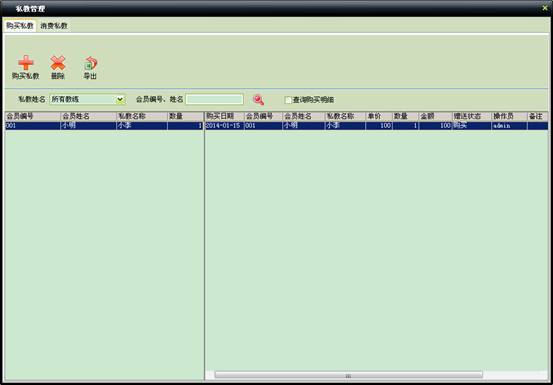Click the 赠送状态 column header
Screen dimensions: 553x385
point(472,116)
